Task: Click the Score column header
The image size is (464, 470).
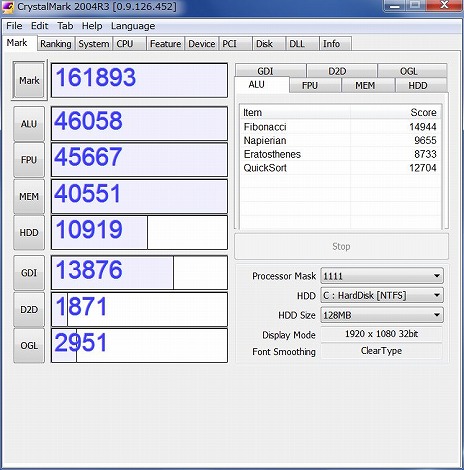Action: 395,112
